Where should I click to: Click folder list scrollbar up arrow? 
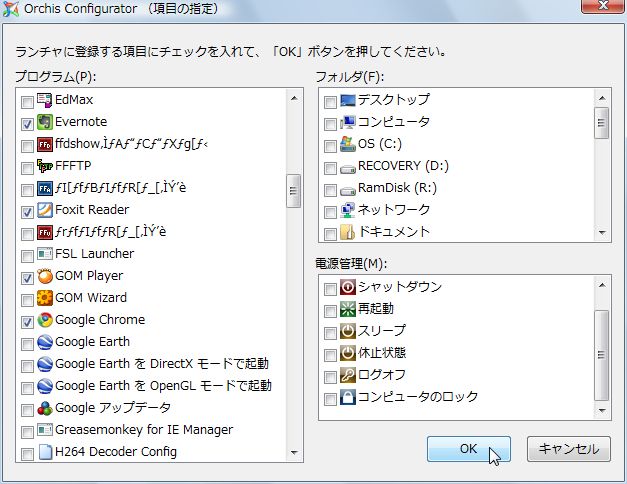click(x=602, y=98)
